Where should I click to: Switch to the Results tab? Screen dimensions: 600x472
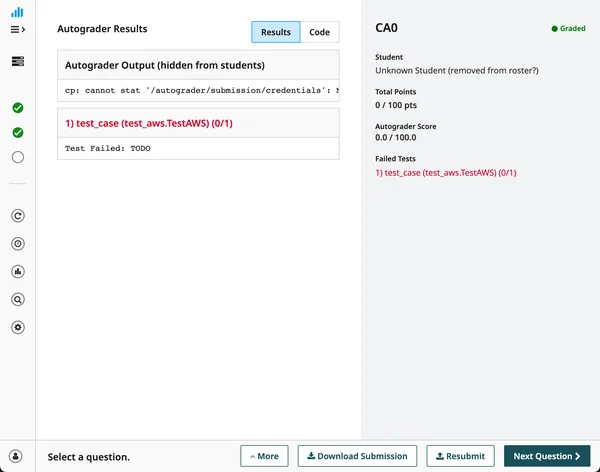(276, 32)
